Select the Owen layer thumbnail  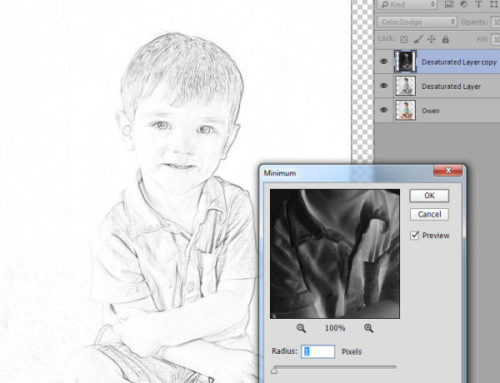tap(405, 110)
